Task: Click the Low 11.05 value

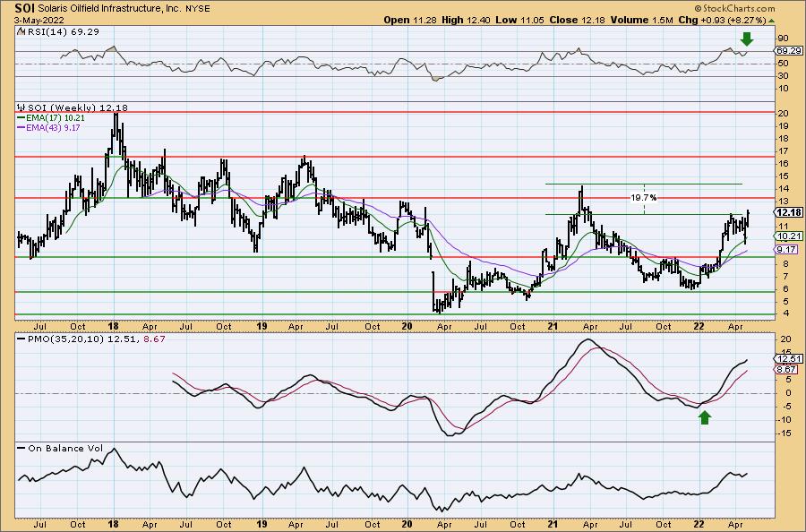Action: click(x=520, y=20)
